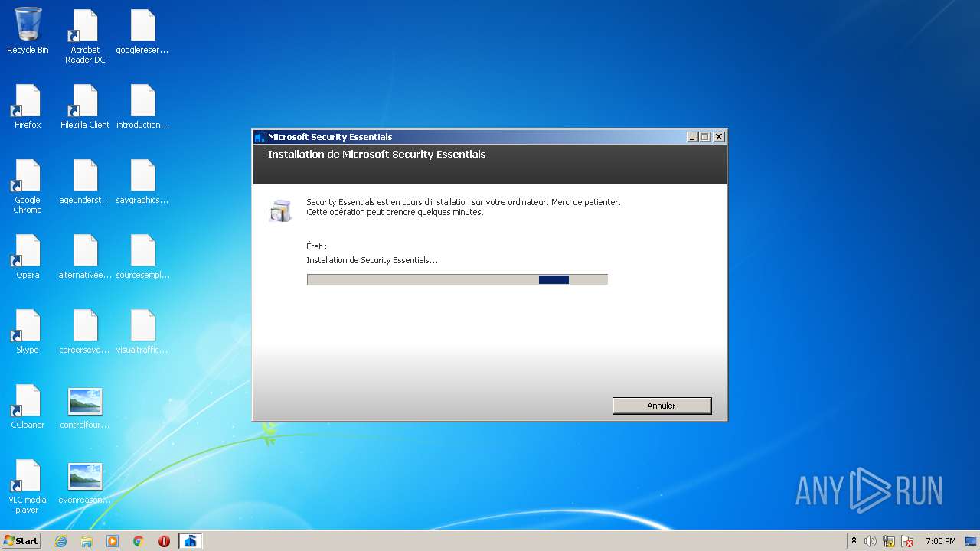Select the googlereser… desktop file
Image resolution: width=980 pixels, height=551 pixels.
pyautogui.click(x=142, y=31)
